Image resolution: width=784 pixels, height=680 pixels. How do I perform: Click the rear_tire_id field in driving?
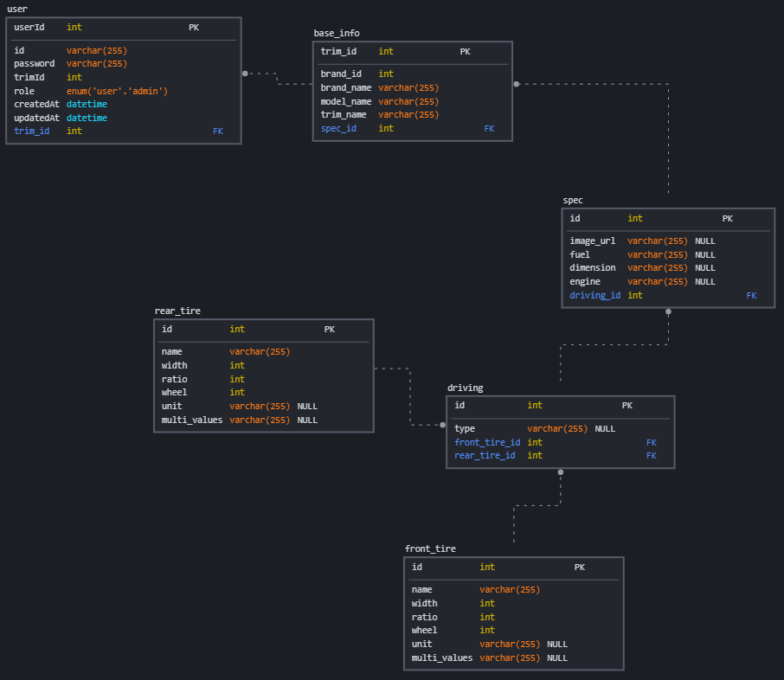485,455
